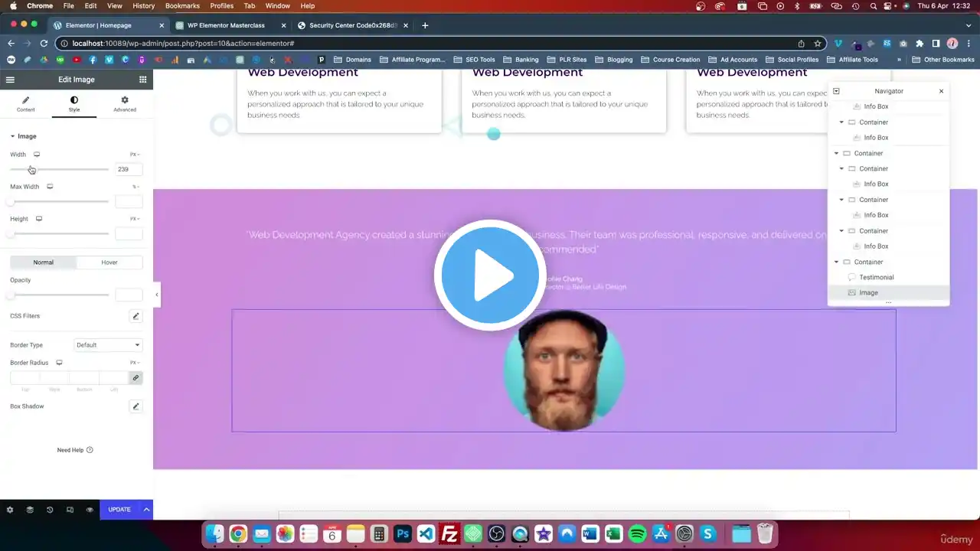Viewport: 980px width, 551px height.
Task: Open the Navigator layers icon in footer
Action: click(30, 510)
